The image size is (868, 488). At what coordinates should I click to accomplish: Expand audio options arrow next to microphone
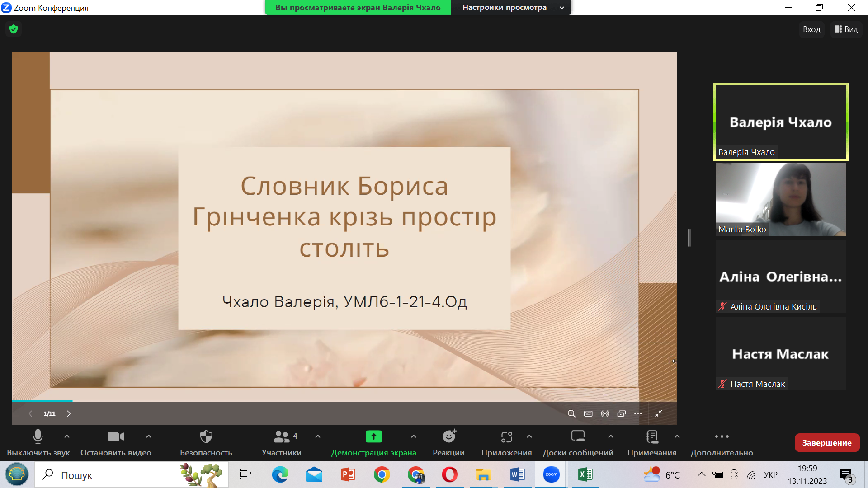(67, 436)
